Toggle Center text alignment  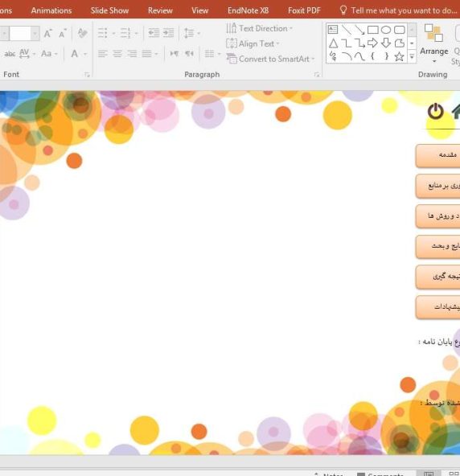pos(117,54)
